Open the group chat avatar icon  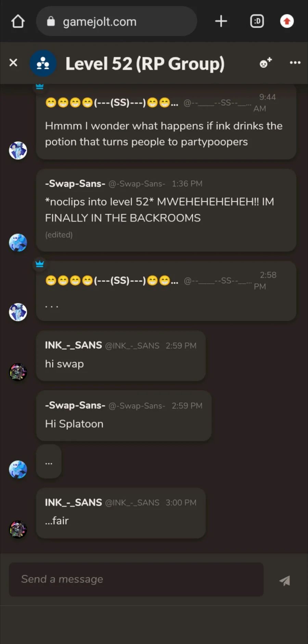coord(43,63)
